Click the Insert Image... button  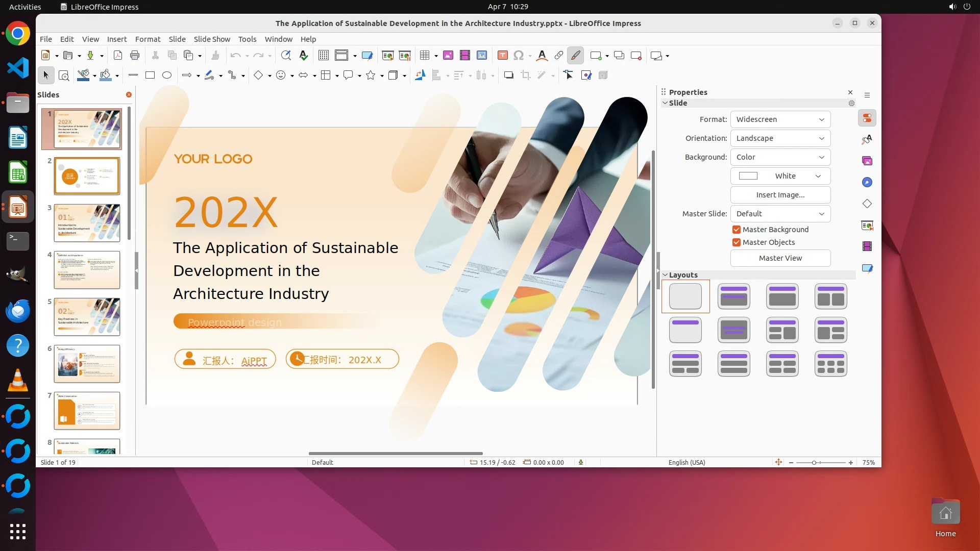[780, 195]
